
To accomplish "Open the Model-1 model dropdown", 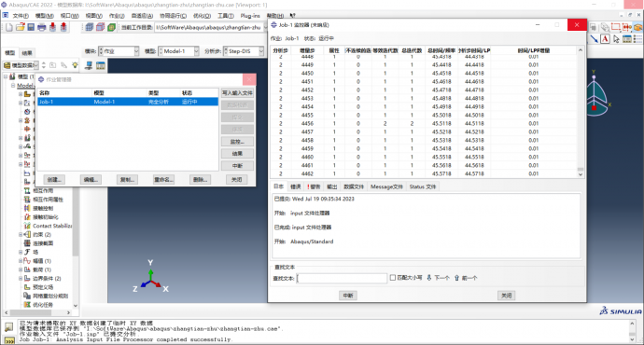I will click(x=178, y=51).
